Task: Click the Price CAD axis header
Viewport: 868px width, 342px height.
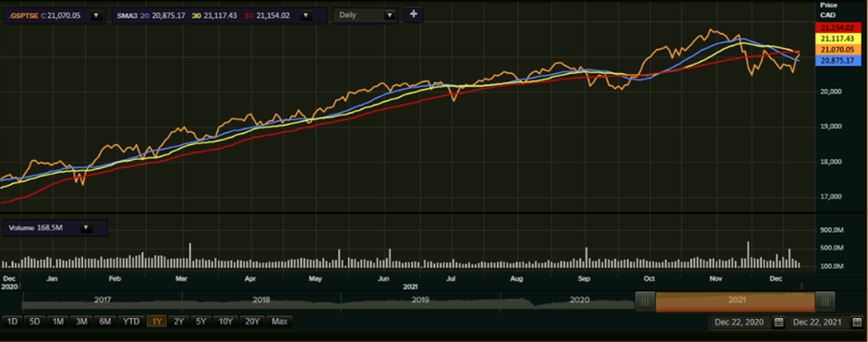Action: 828,9
